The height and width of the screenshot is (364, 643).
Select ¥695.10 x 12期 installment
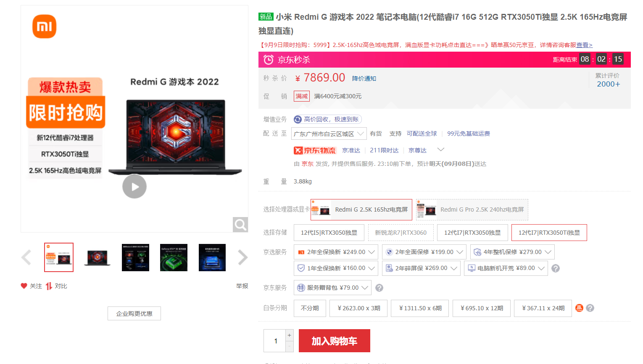click(x=482, y=308)
